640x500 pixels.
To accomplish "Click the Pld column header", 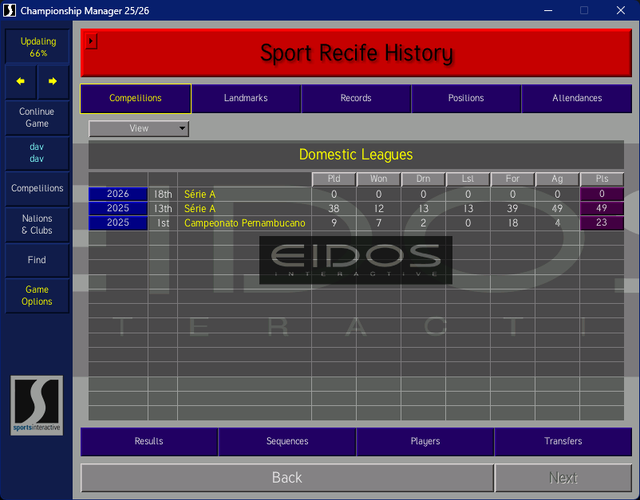I will (334, 179).
